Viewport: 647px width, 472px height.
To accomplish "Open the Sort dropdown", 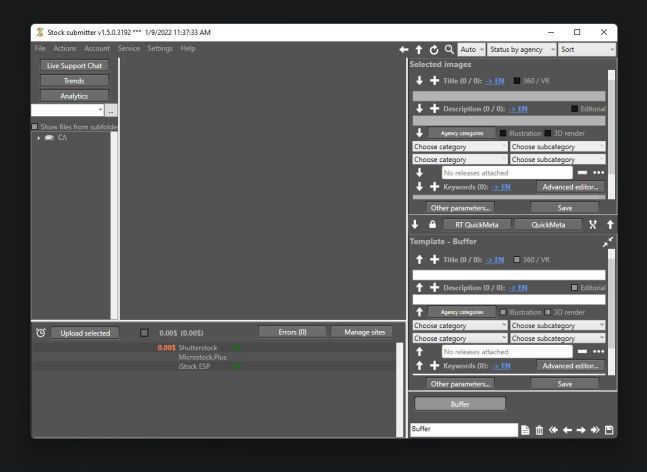I will [587, 50].
